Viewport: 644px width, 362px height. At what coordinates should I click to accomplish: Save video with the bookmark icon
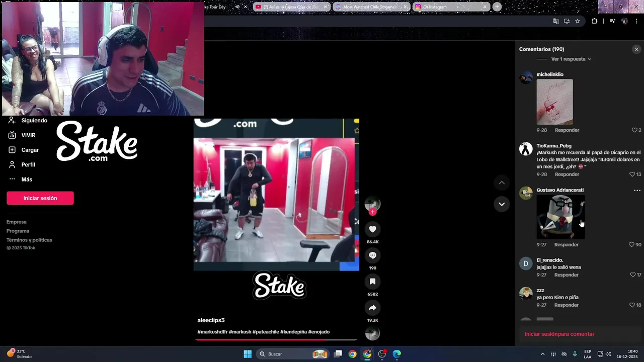[x=372, y=282]
